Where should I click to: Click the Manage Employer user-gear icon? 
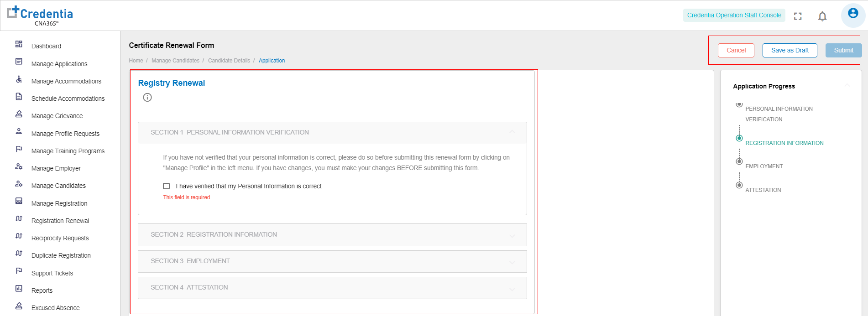[x=19, y=166]
